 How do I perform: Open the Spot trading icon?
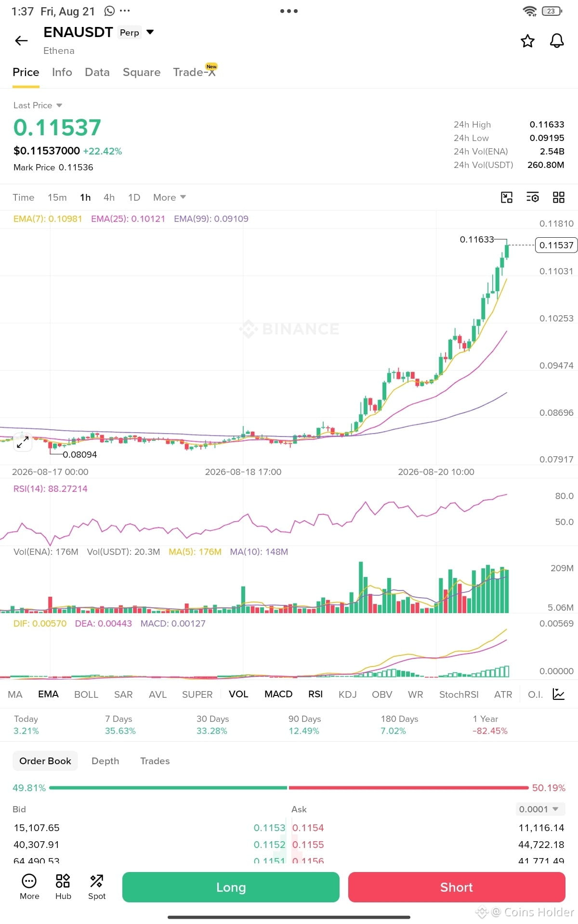[97, 886]
